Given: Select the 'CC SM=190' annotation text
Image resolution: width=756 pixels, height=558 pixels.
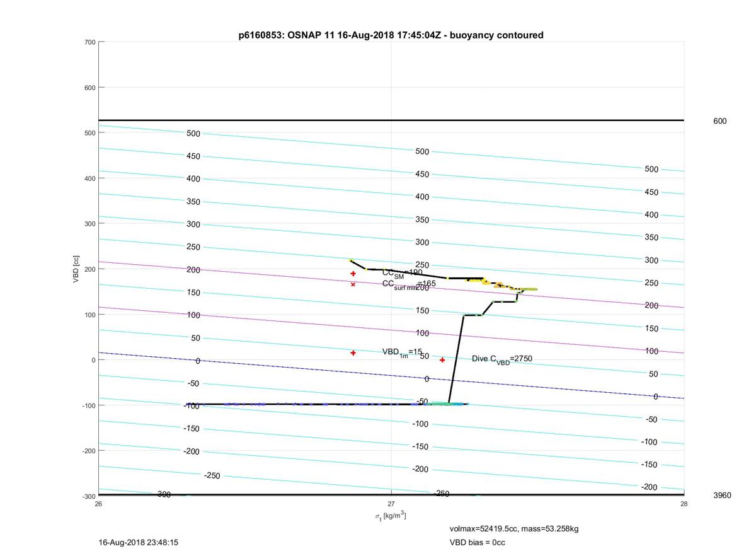Looking at the screenshot, I should [402, 273].
